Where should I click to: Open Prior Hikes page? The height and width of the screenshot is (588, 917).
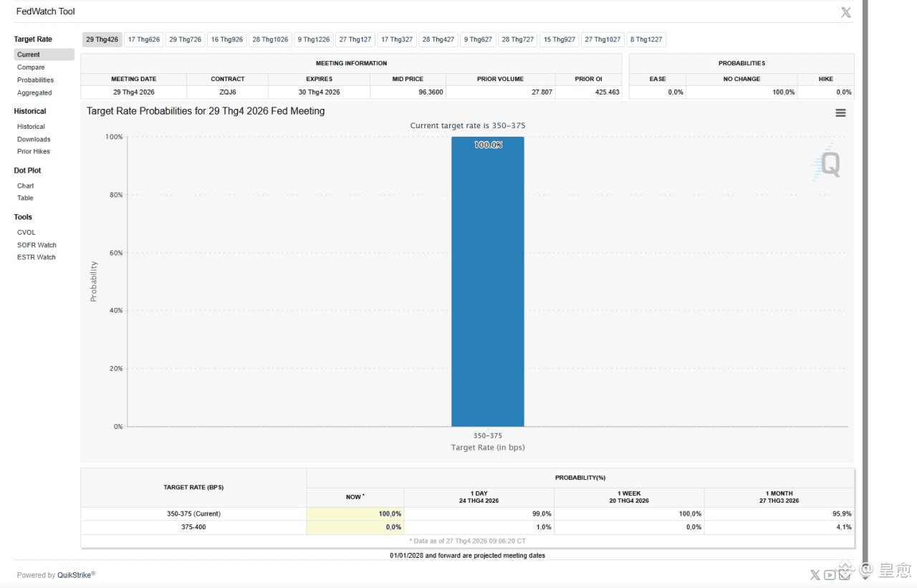coord(34,152)
